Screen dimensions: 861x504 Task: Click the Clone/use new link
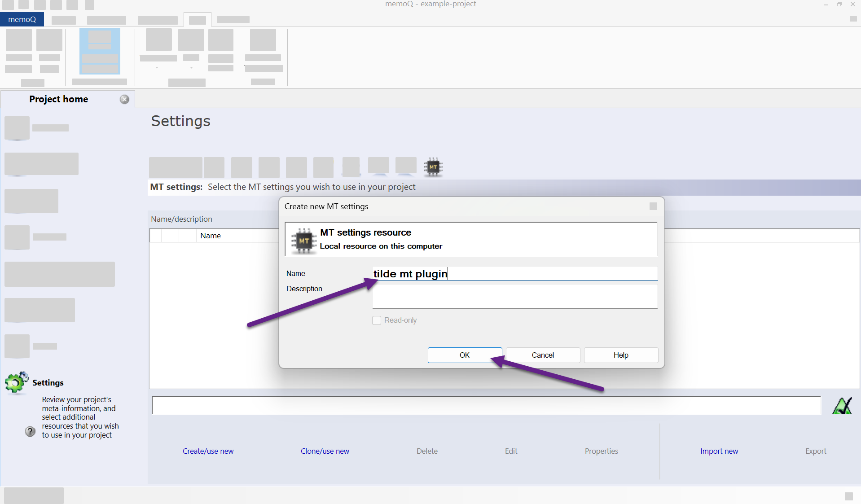[325, 451]
